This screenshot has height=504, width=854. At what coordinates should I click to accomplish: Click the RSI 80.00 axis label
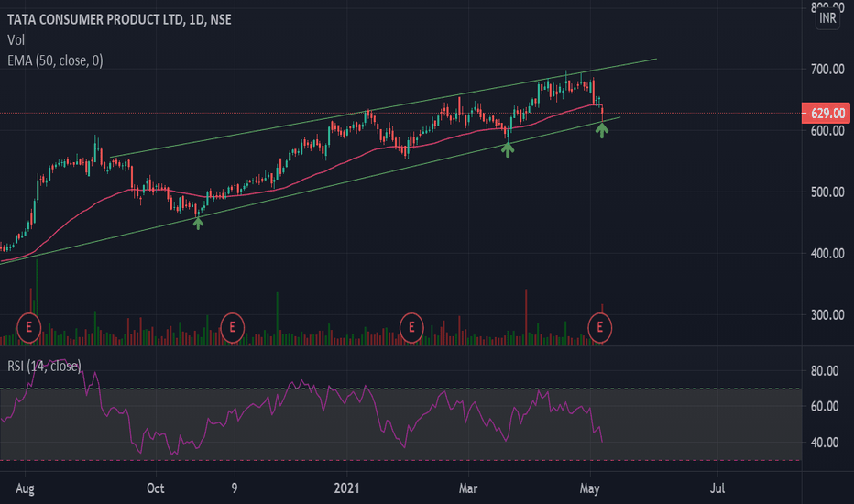pos(825,370)
